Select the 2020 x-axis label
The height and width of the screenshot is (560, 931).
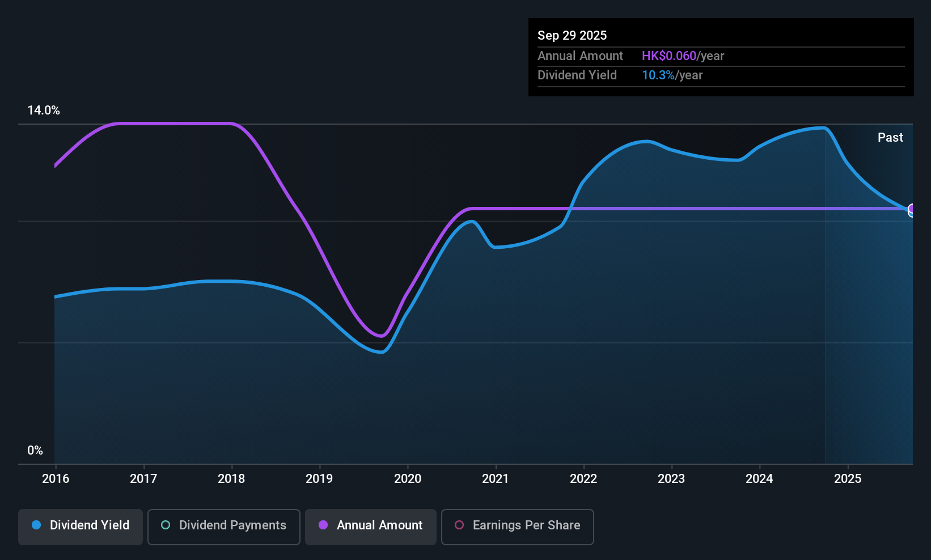pyautogui.click(x=408, y=478)
